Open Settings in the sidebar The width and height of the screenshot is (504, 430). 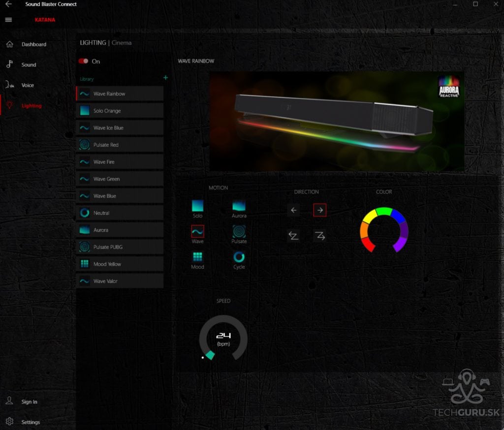[x=31, y=422]
